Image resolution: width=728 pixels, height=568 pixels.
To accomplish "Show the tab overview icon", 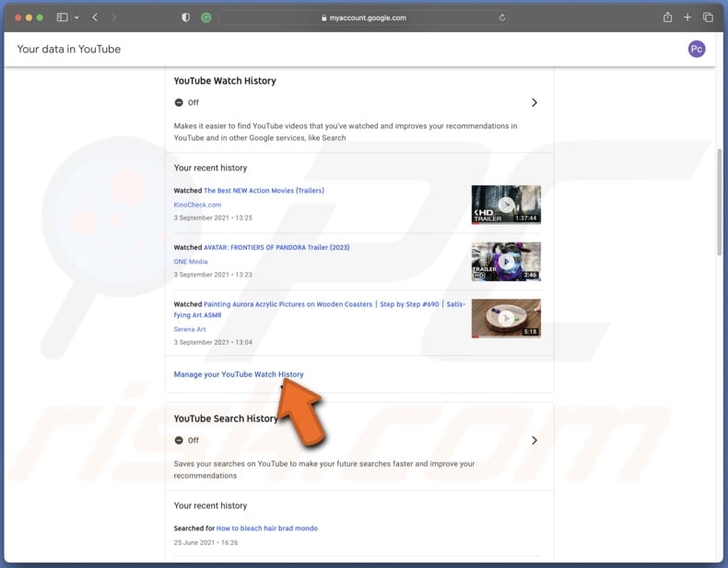I will 708,18.
